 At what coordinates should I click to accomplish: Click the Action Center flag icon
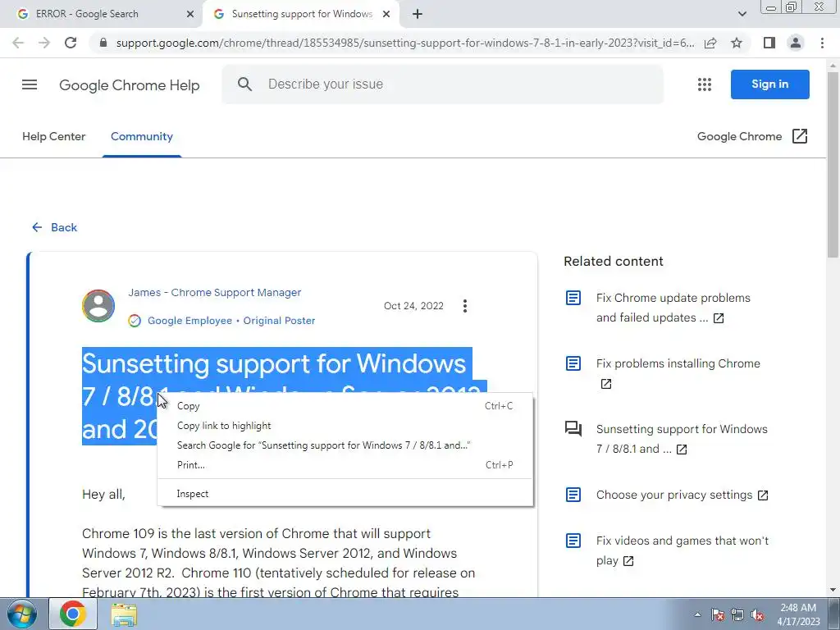coord(718,614)
